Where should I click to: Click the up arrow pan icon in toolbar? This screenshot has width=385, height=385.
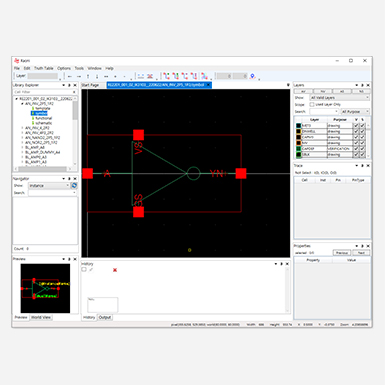88,76
